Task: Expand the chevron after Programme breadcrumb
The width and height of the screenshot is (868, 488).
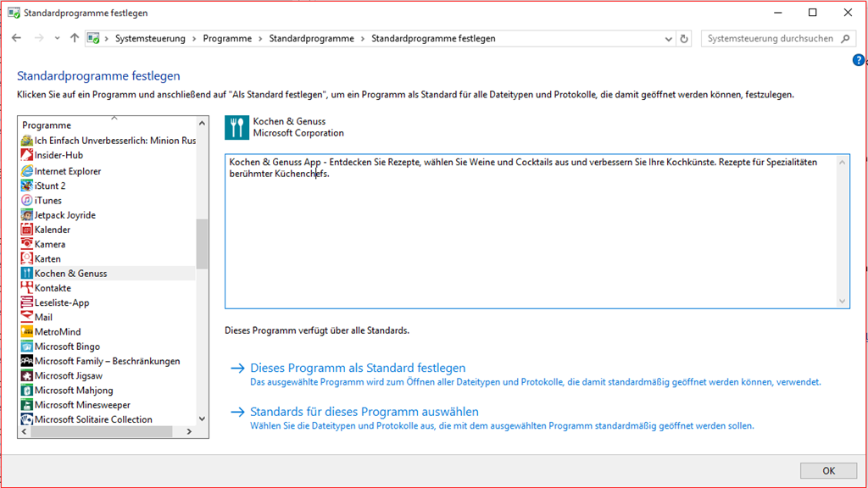Action: (x=260, y=39)
